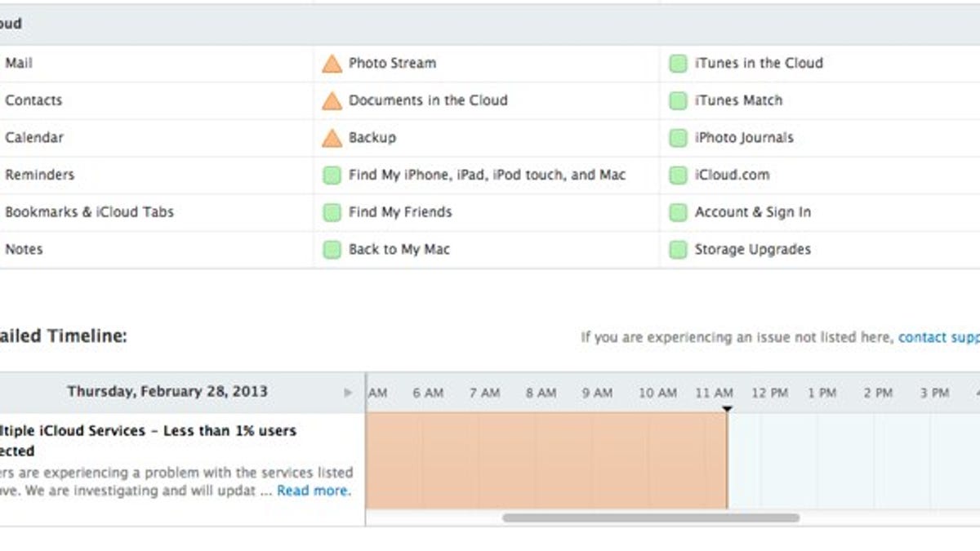This screenshot has width=980, height=551.
Task: Select the Back to My Mac status indicator
Action: point(332,249)
